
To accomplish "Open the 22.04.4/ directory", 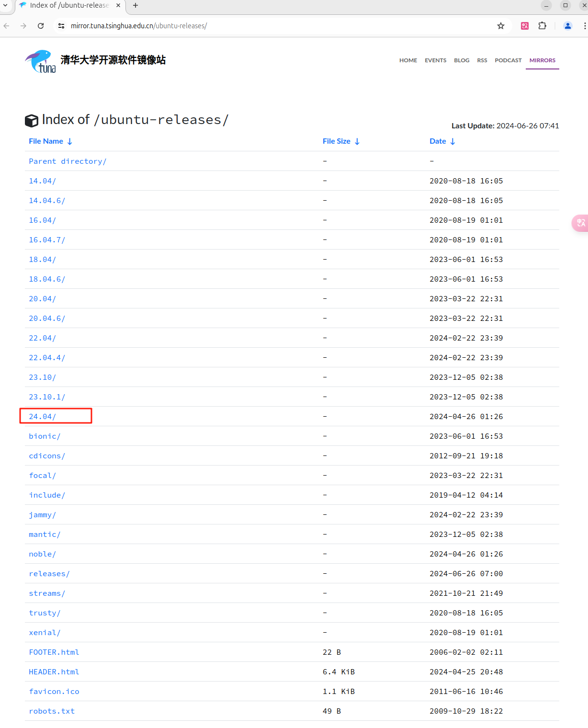I will pyautogui.click(x=47, y=358).
